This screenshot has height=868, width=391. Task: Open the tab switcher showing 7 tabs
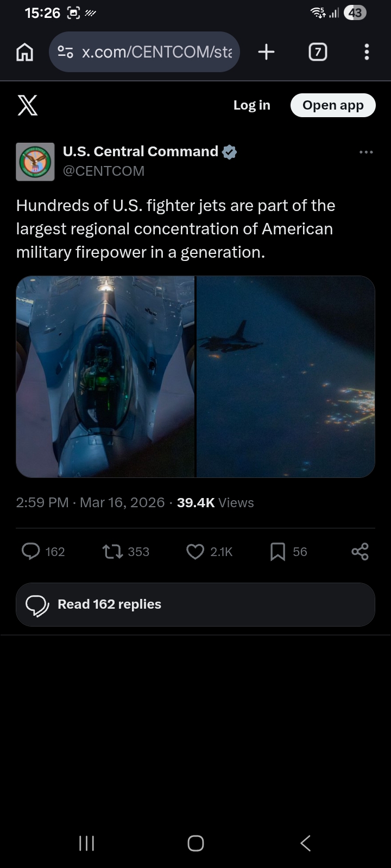[x=318, y=52]
